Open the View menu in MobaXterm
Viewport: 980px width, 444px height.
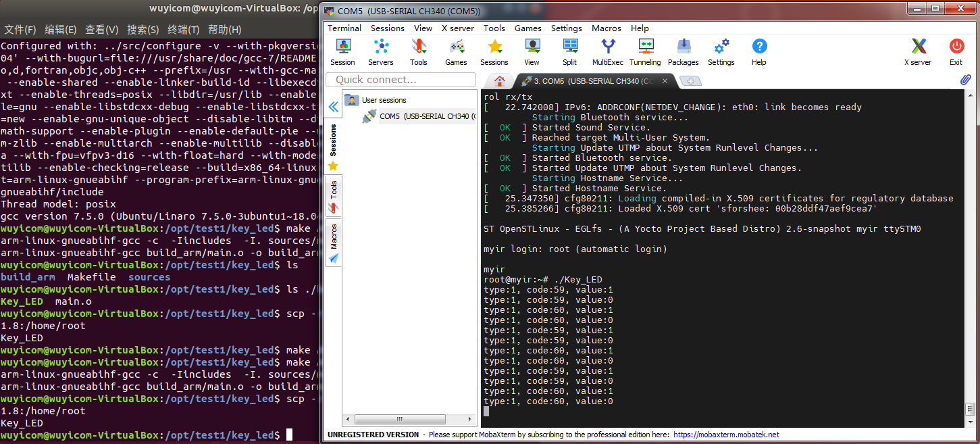423,28
